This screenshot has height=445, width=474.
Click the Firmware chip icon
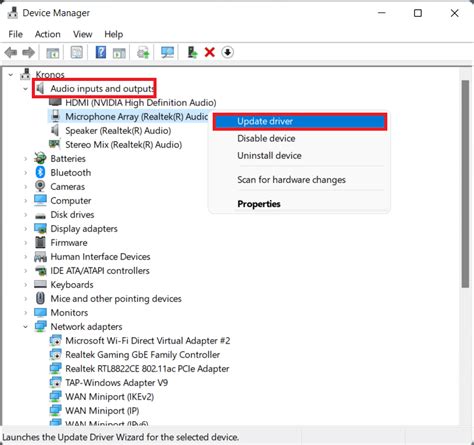tap(40, 242)
